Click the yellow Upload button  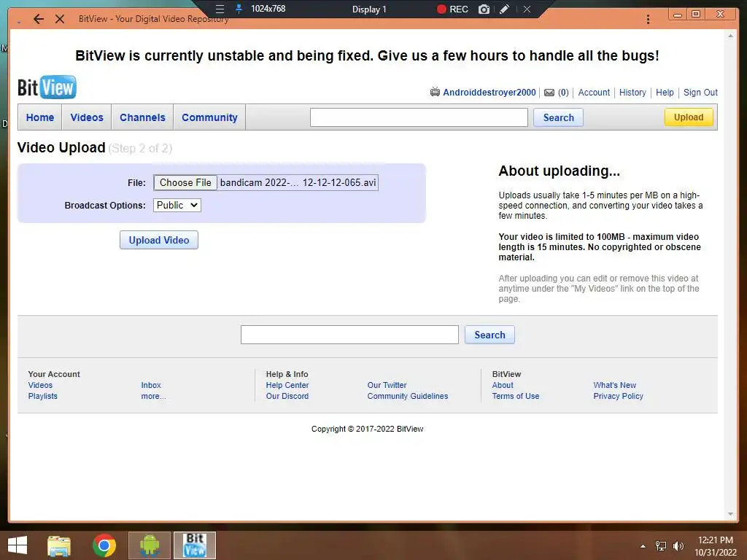689,117
